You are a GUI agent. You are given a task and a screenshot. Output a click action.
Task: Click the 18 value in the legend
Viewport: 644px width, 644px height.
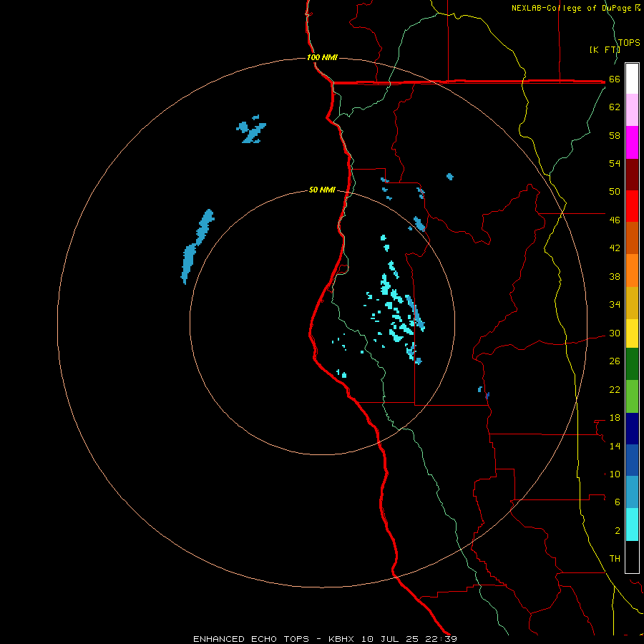coord(615,418)
